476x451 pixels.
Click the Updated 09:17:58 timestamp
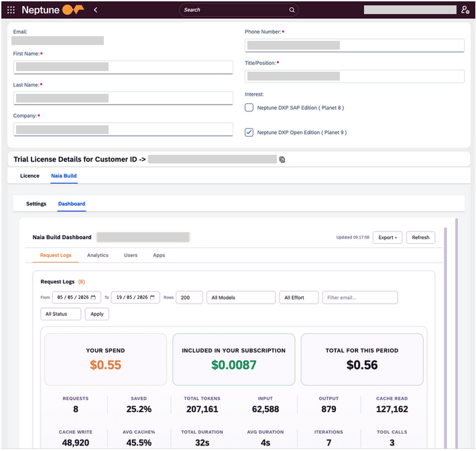tap(353, 237)
